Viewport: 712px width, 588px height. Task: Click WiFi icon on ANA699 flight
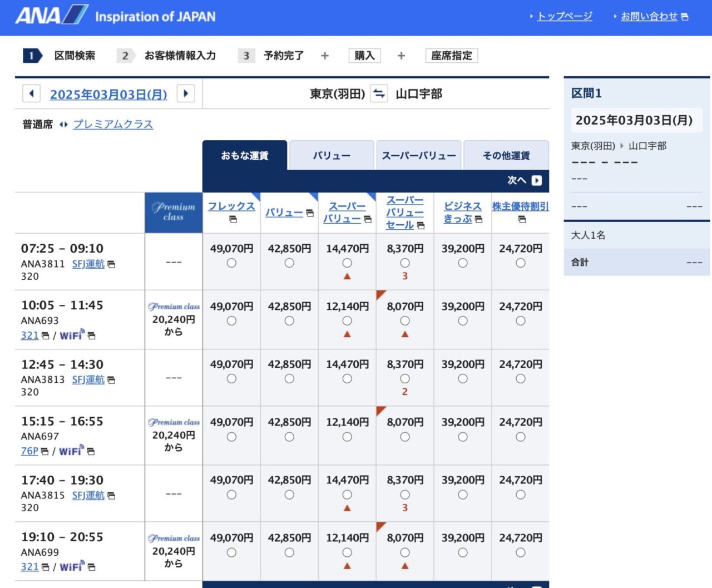pyautogui.click(x=72, y=566)
